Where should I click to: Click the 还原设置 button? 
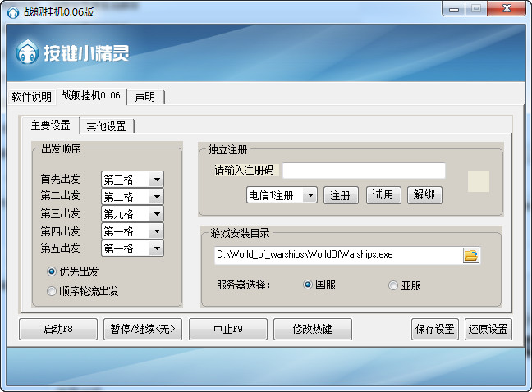point(488,329)
